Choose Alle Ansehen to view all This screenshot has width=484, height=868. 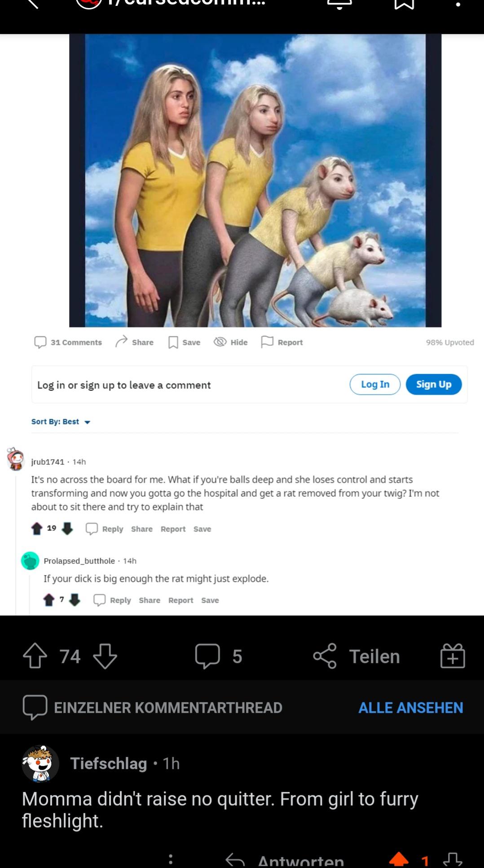[410, 708]
